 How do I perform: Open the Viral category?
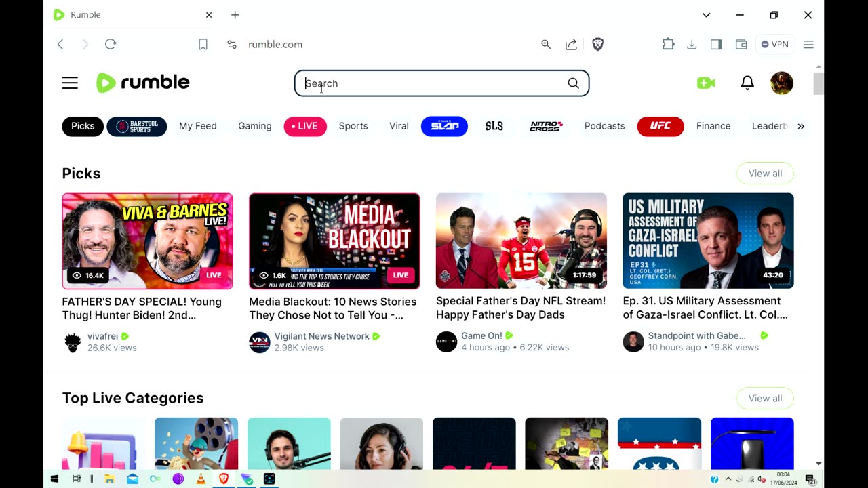coord(399,126)
